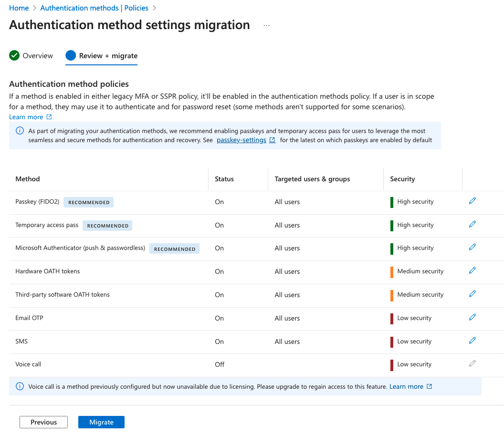Open the passkey-settings link
This screenshot has height=435, width=504.
coord(241,140)
